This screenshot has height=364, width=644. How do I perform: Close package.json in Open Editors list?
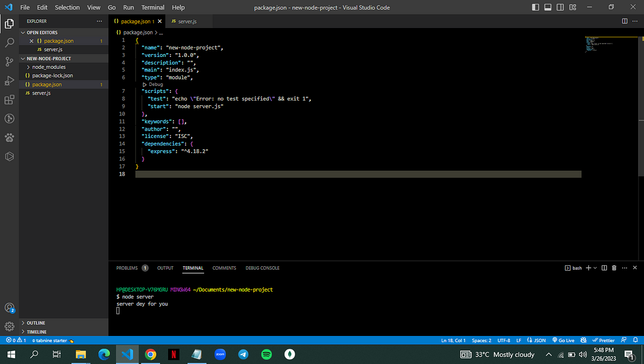[31, 41]
